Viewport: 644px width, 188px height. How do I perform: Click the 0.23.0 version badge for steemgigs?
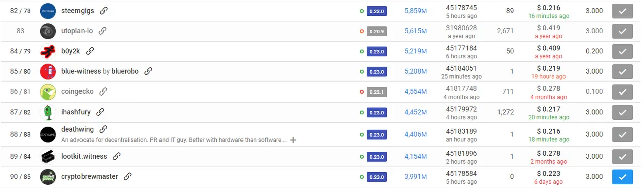click(377, 11)
